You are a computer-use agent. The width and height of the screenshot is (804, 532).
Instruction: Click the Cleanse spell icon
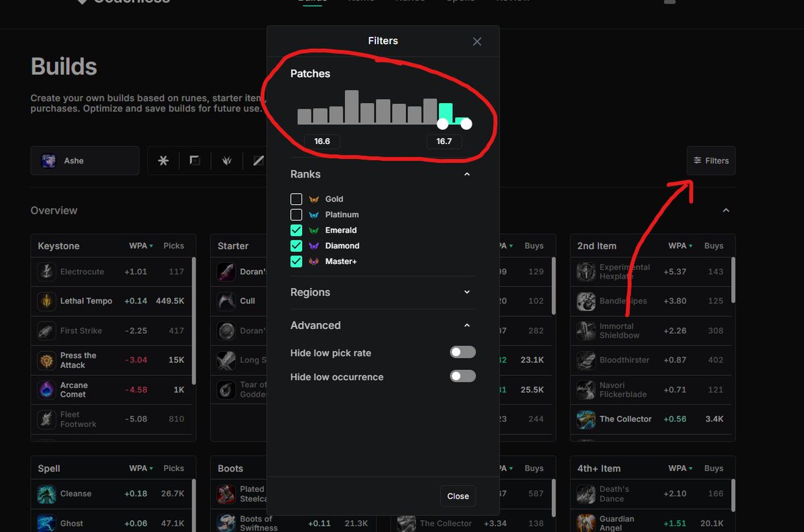tap(46, 494)
